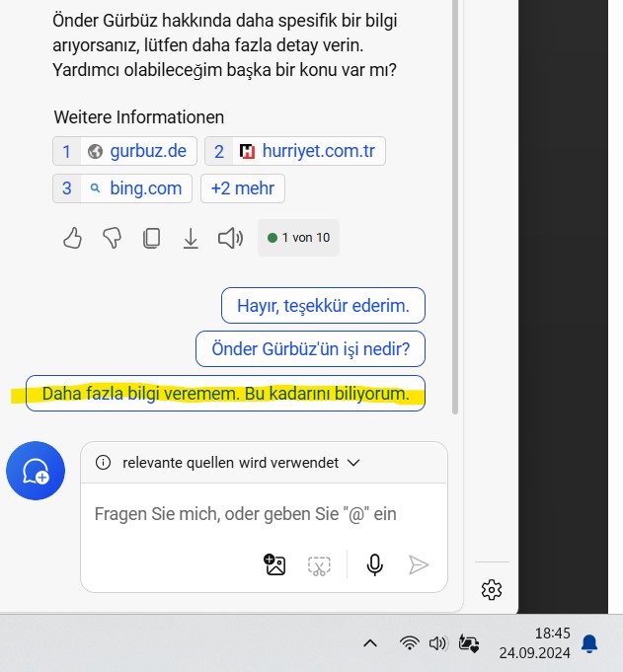
Task: Add an image to the message
Action: (x=274, y=564)
